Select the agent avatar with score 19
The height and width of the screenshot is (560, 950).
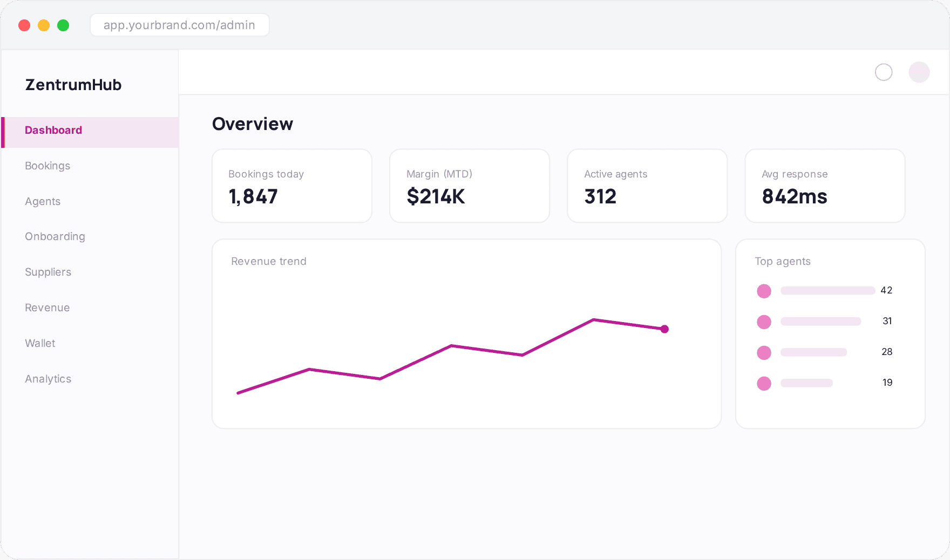764,384
